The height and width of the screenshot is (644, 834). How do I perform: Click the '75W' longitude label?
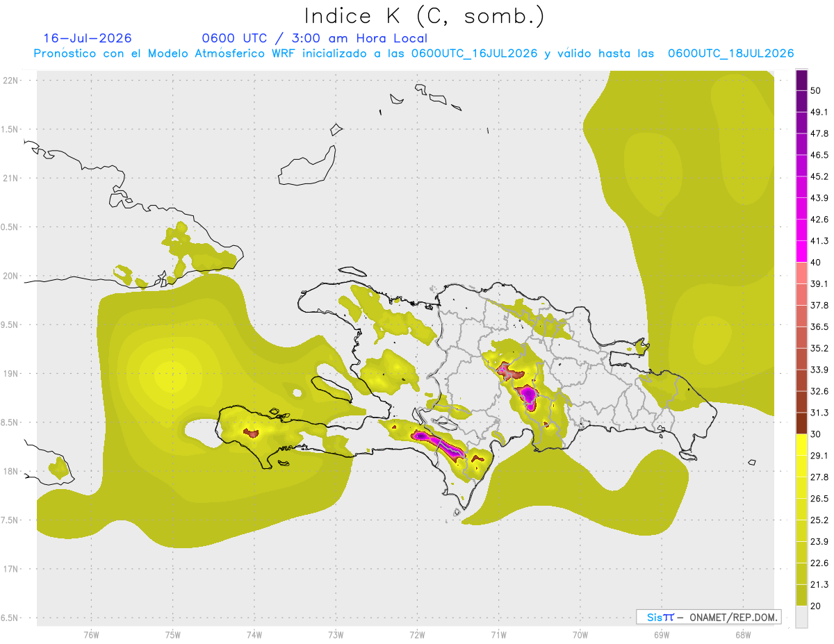click(x=172, y=635)
